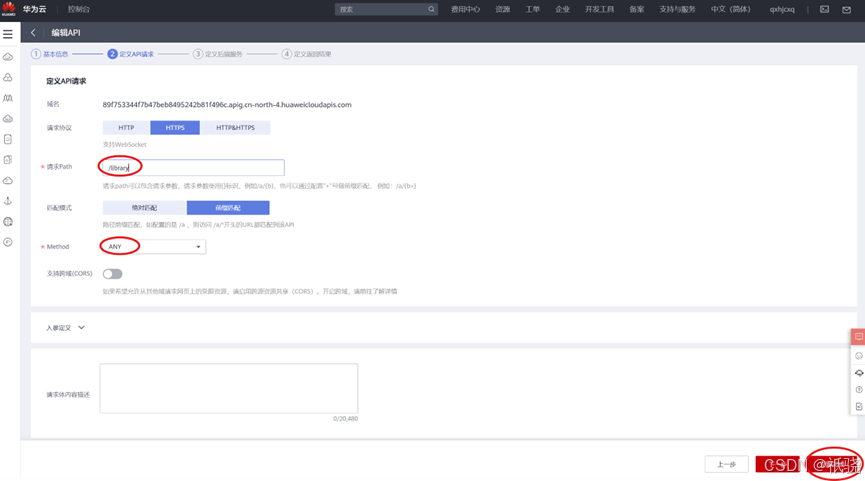The image size is (865, 481).
Task: Select the HTTP protocol option
Action: 126,127
